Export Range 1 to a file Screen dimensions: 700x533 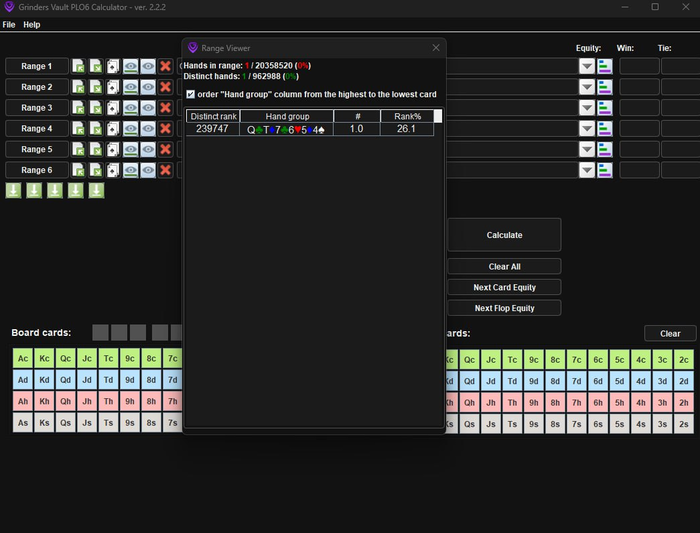96,66
